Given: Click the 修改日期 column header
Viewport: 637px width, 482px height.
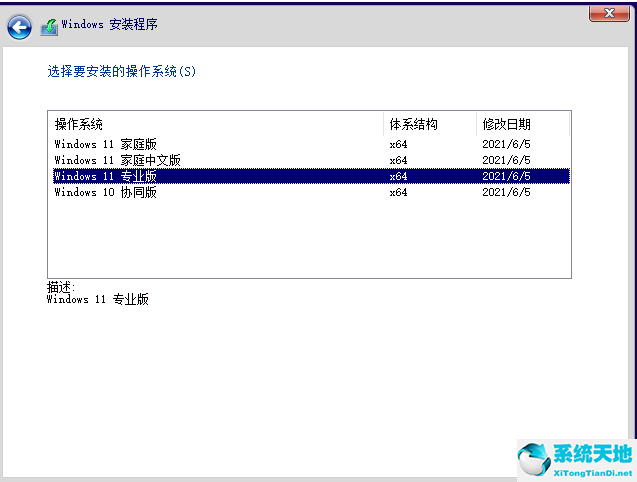Looking at the screenshot, I should 523,124.
